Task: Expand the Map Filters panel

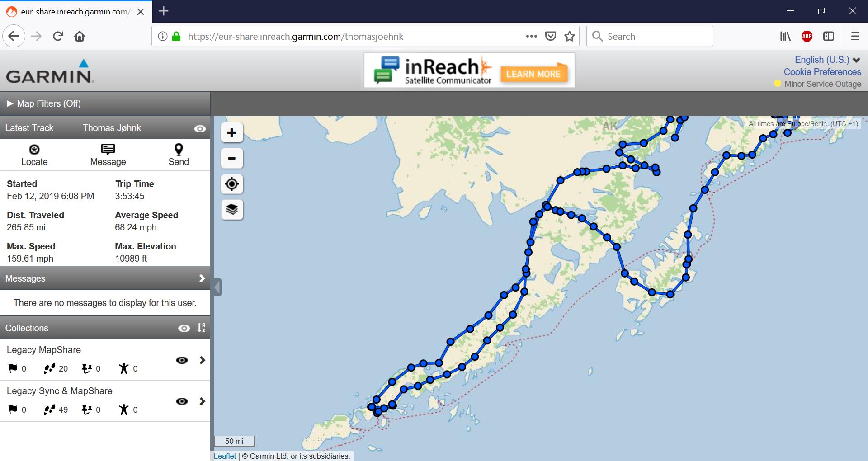Action: point(44,103)
